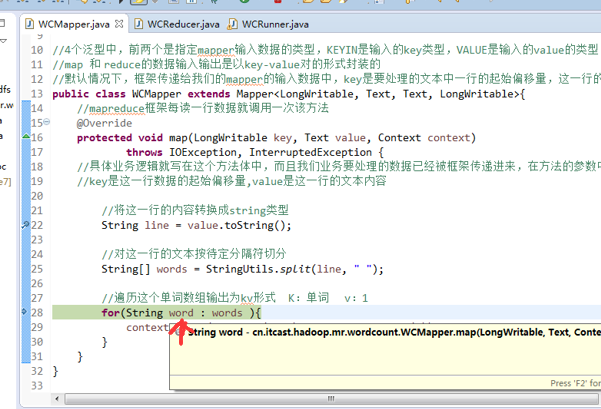Click 'context' at the start of line 29
The height and width of the screenshot is (409, 601).
pos(147,327)
